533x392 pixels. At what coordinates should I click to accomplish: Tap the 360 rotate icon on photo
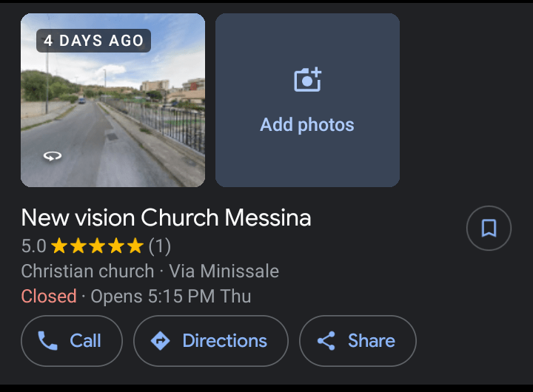click(x=52, y=155)
